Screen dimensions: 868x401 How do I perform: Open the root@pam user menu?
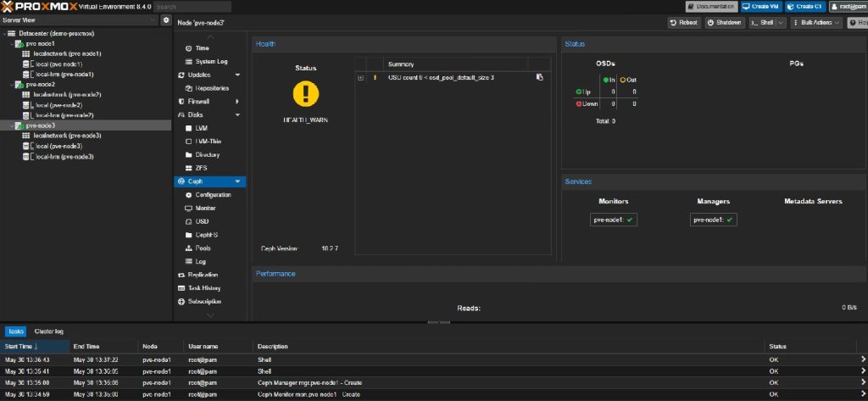[x=848, y=7]
